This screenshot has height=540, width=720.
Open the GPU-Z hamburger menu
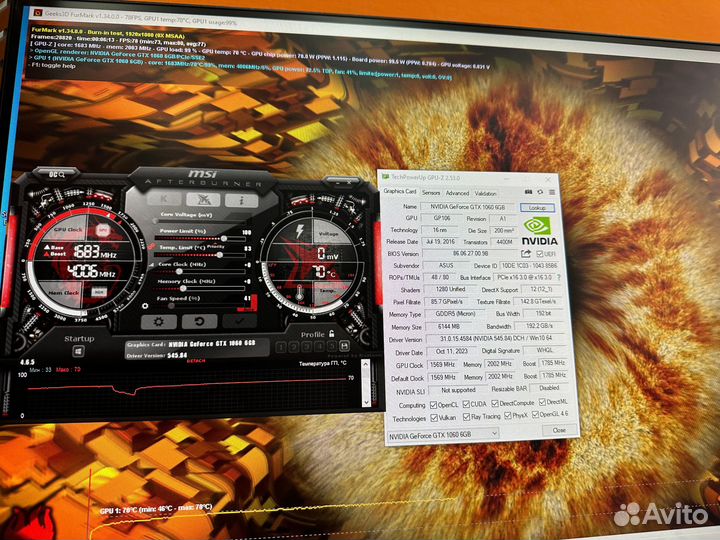pos(552,192)
